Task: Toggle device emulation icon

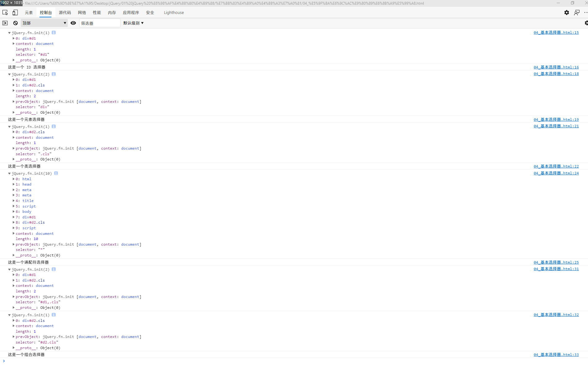Action: (15, 12)
